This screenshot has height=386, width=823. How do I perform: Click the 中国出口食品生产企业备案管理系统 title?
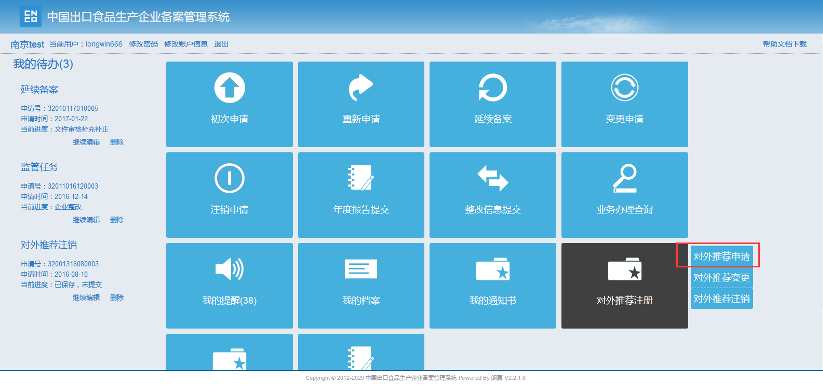coord(139,16)
